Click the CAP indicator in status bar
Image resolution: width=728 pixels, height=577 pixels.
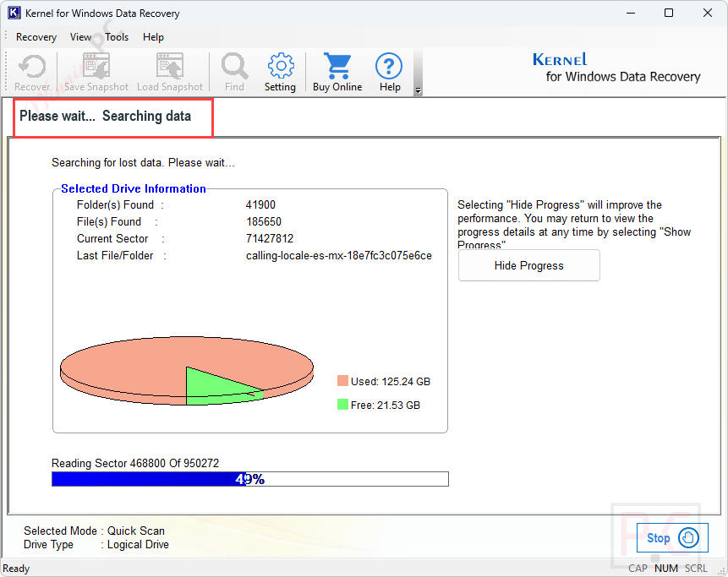[x=638, y=569]
